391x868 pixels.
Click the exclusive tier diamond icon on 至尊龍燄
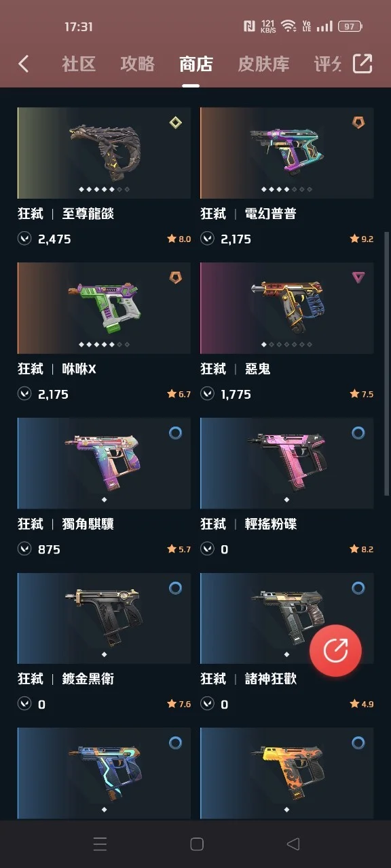175,122
